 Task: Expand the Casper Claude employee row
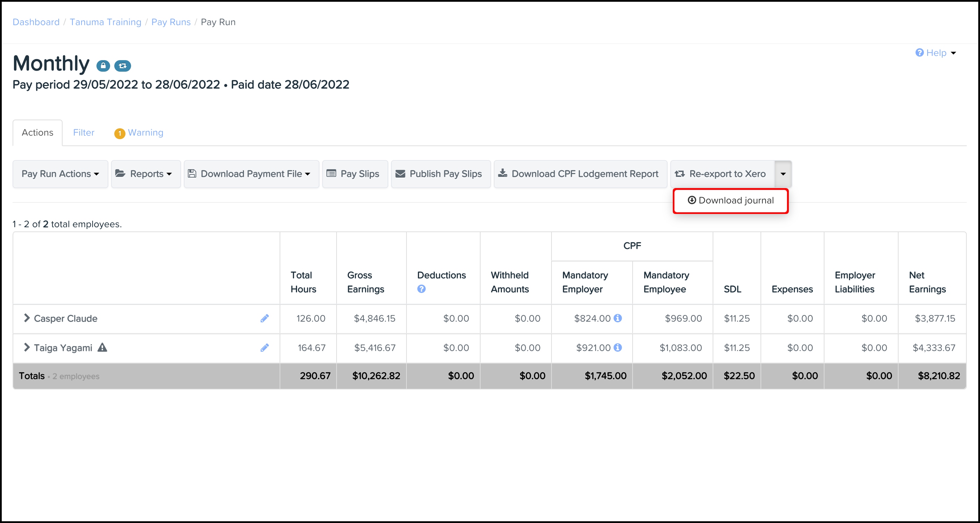(x=27, y=318)
